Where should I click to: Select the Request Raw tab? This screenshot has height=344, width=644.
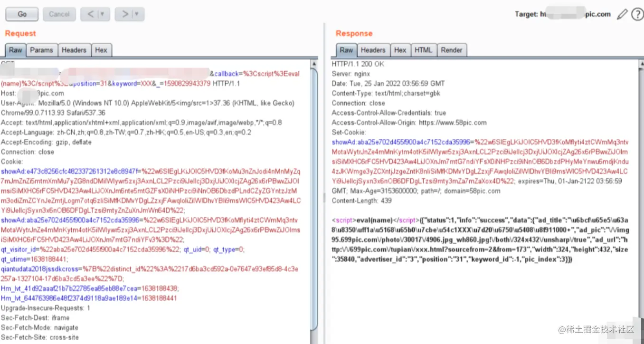point(16,50)
